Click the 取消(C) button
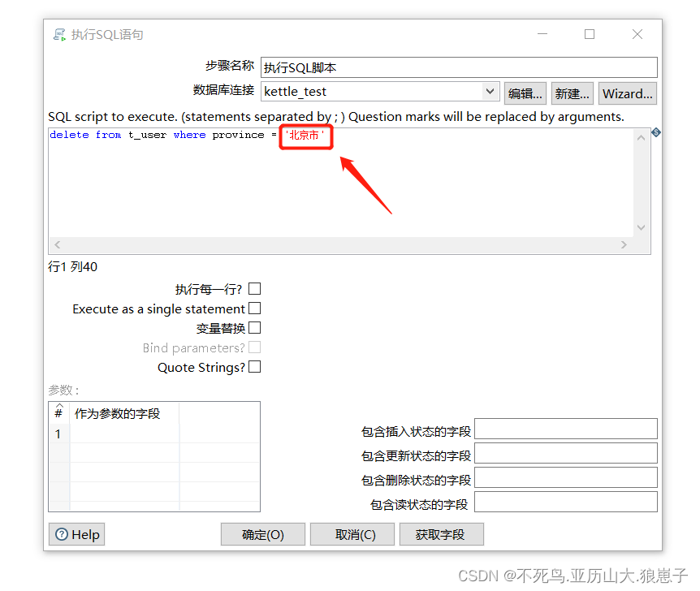Viewport: 700px width, 591px height. tap(352, 534)
